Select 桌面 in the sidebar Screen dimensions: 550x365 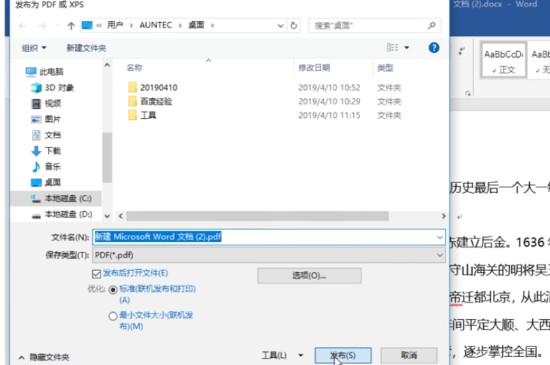(x=46, y=182)
